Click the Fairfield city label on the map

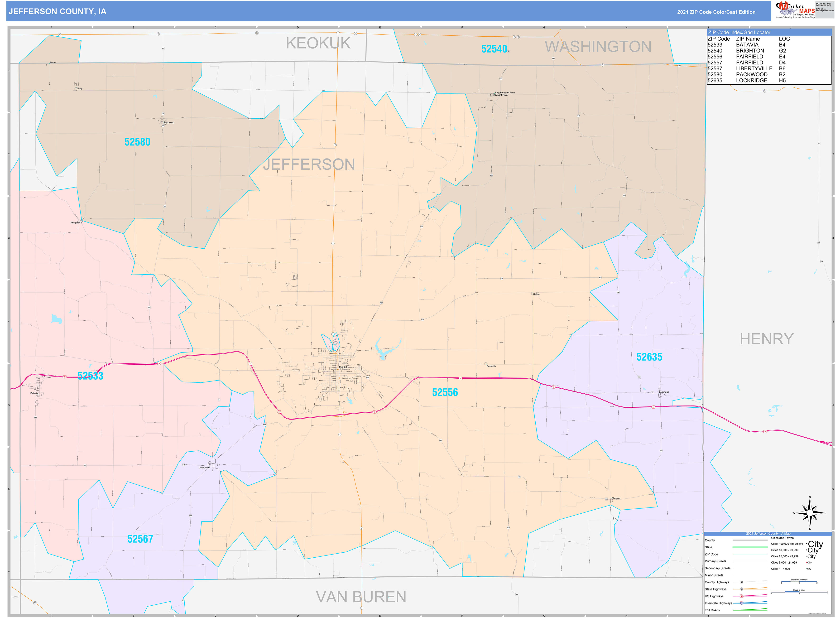(343, 367)
